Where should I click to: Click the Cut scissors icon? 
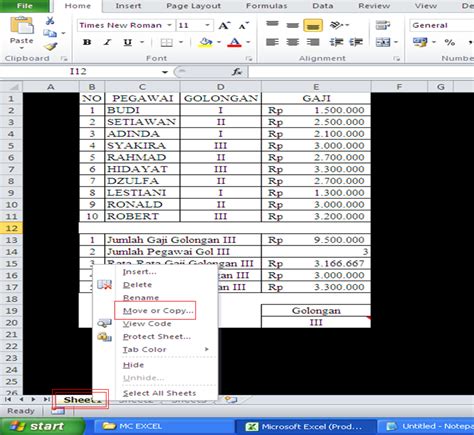coord(50,21)
